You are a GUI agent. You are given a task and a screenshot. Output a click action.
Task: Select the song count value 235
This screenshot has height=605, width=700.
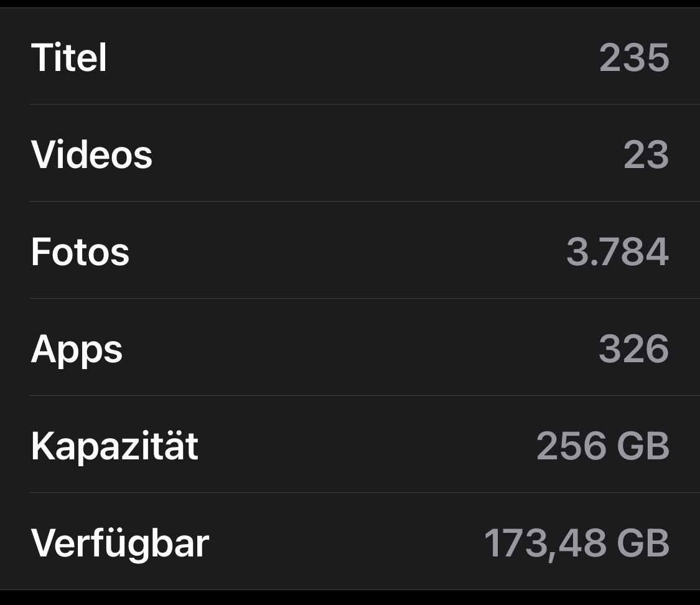(633, 58)
